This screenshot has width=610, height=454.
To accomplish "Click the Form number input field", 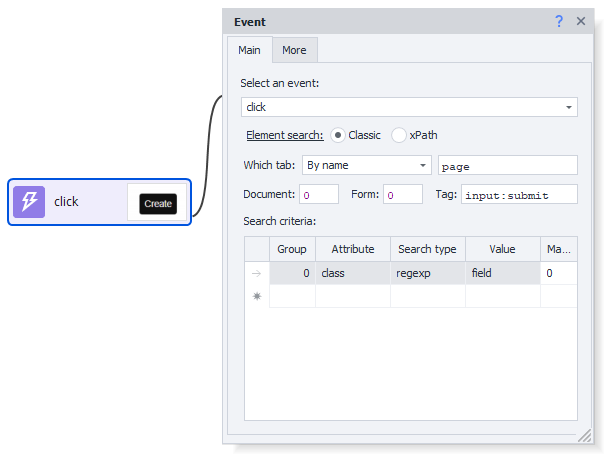I will pos(402,195).
